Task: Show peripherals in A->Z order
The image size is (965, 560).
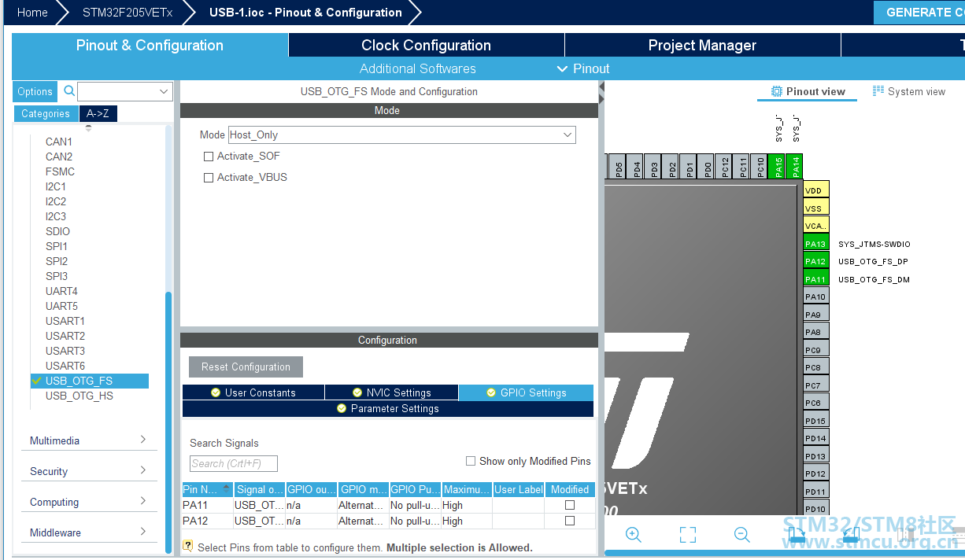Action: click(99, 114)
